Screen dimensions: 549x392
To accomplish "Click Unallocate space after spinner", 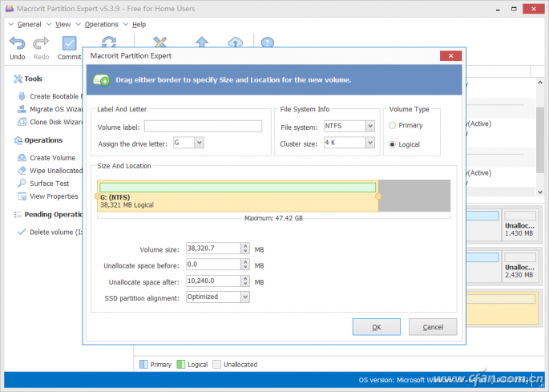I will pyautogui.click(x=245, y=281).
